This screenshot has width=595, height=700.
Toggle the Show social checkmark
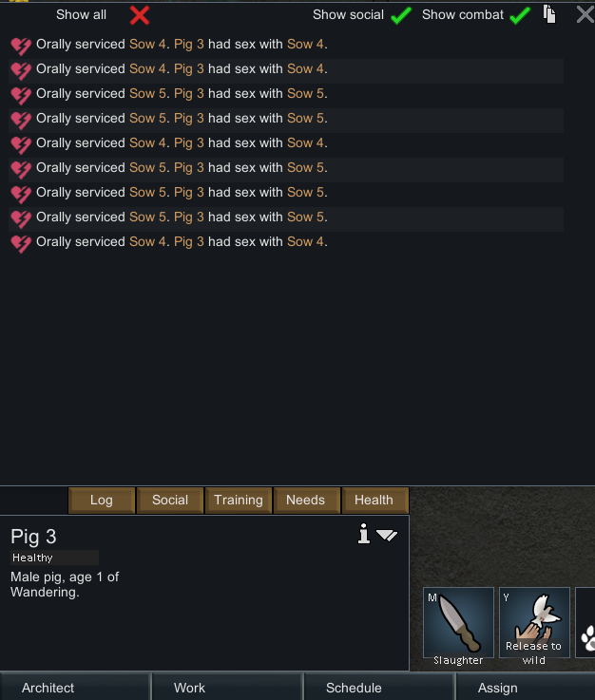tap(401, 15)
